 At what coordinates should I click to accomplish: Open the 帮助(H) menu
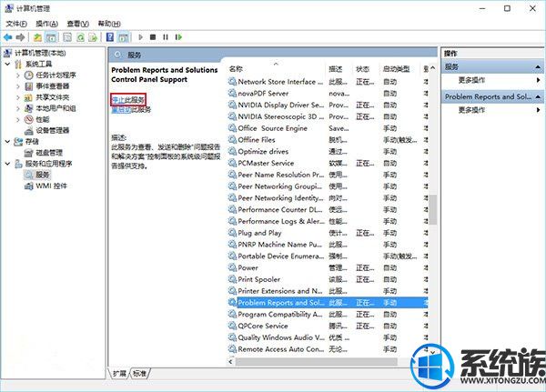point(109,24)
